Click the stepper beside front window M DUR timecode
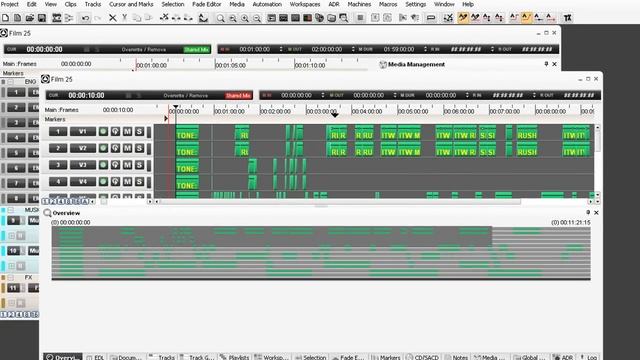The image size is (640, 360). pyautogui.click(x=467, y=95)
